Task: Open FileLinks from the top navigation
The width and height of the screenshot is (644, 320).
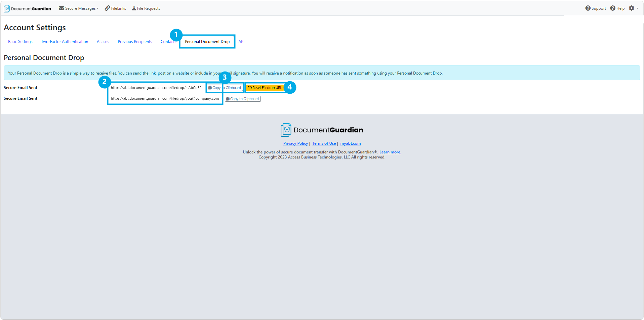Action: point(115,8)
